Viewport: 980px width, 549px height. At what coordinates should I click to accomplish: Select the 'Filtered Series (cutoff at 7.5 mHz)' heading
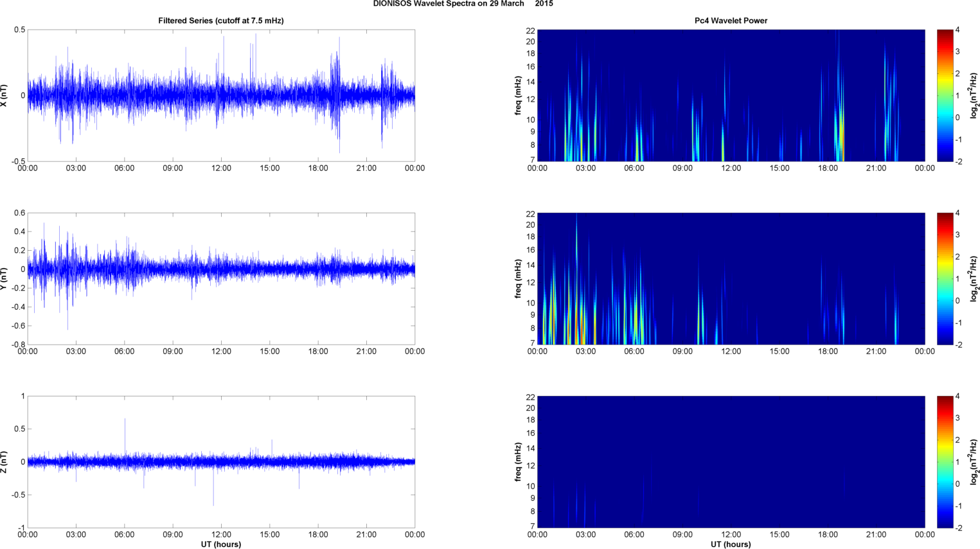[x=221, y=21]
